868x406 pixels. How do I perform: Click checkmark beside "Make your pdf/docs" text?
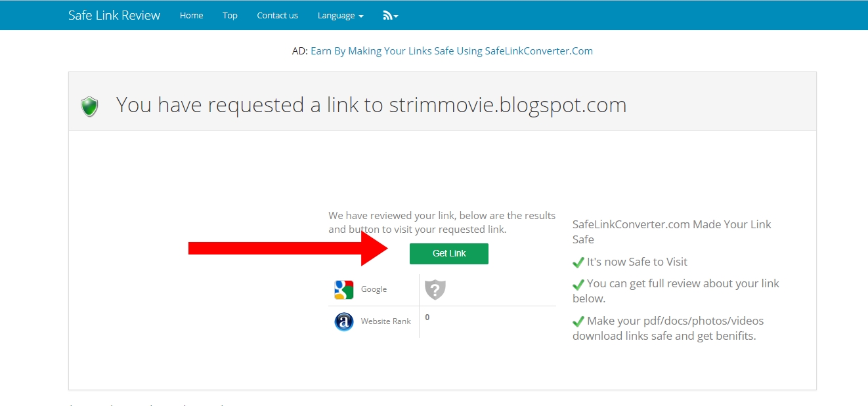click(x=578, y=321)
